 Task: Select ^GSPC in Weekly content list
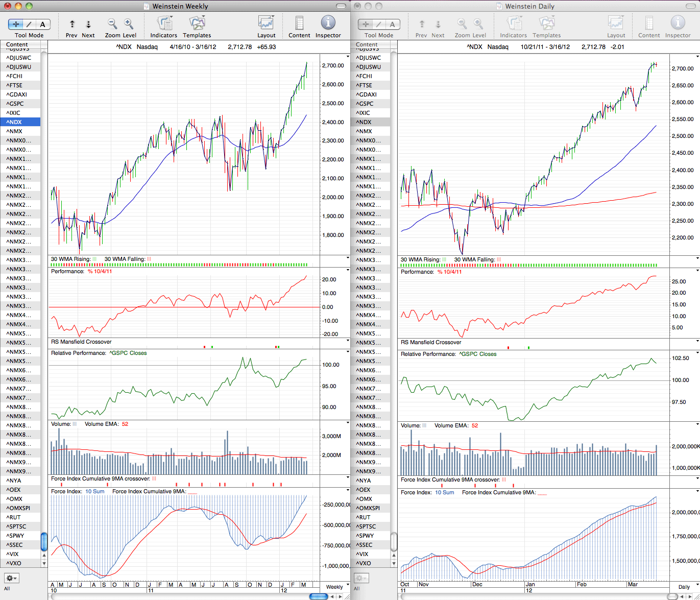click(20, 104)
